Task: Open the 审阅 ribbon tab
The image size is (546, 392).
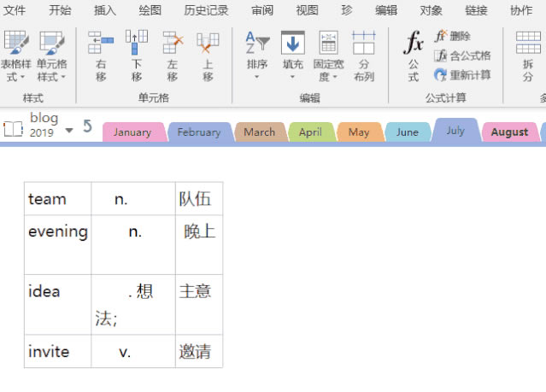Action: pos(262,10)
